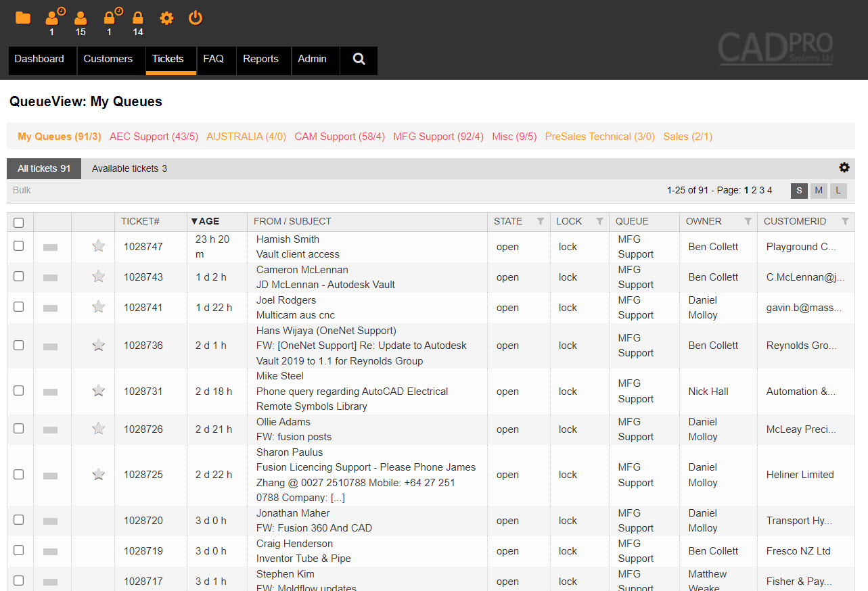Sort by QUEUE column header
Image resolution: width=868 pixels, height=591 pixels.
(x=632, y=221)
